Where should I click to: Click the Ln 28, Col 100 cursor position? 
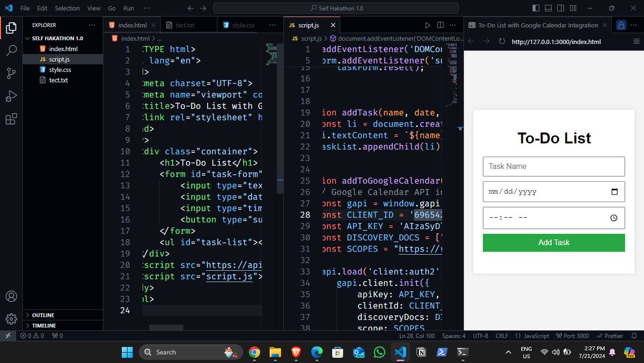coord(417,336)
